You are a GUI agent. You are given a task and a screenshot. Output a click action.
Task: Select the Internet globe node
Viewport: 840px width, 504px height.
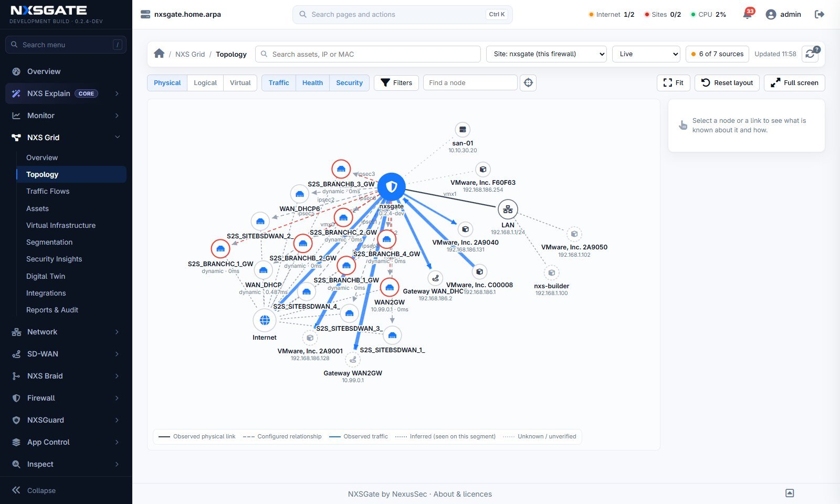click(x=265, y=320)
